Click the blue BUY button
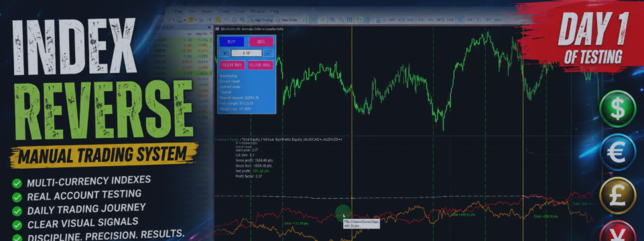 [232, 42]
